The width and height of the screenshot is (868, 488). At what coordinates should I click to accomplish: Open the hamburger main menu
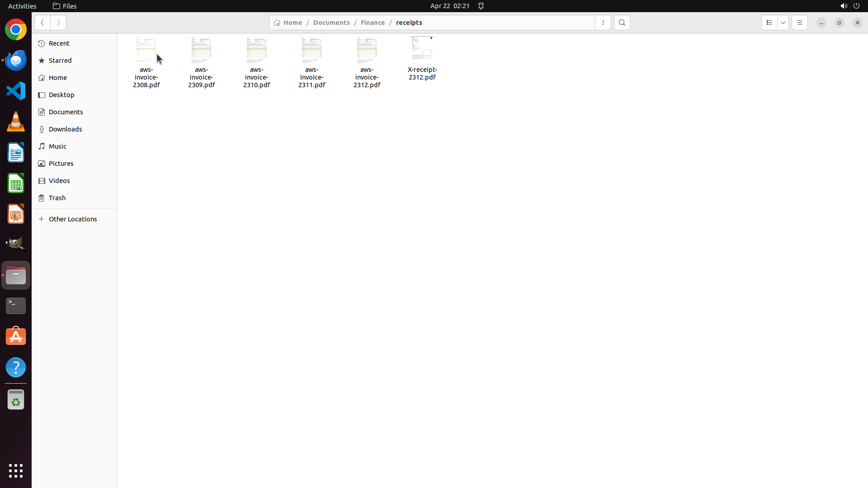click(x=799, y=23)
